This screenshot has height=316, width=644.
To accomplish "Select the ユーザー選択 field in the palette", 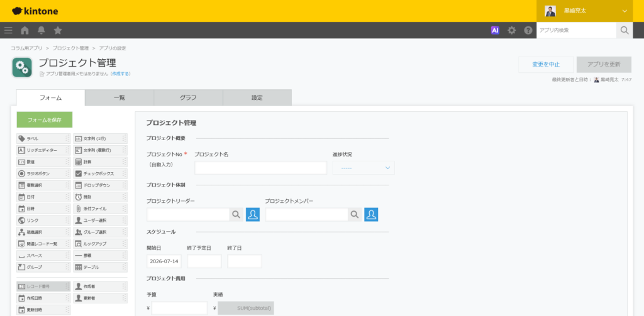I will (100, 221).
